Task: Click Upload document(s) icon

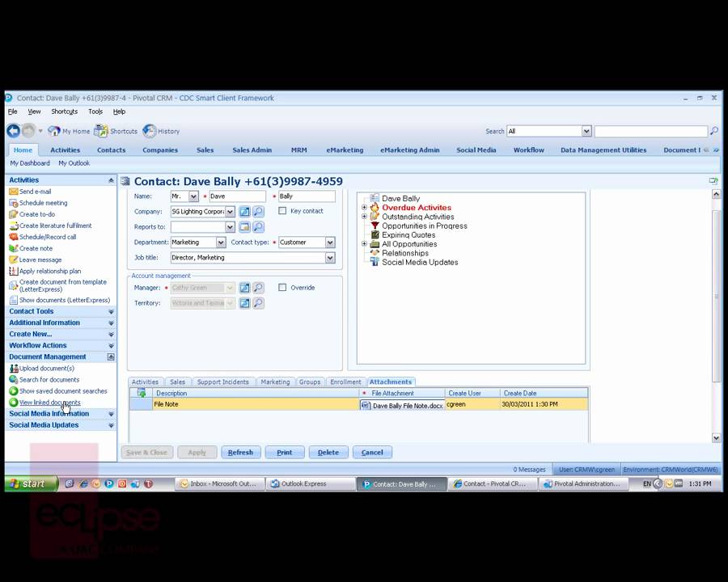Action: (14, 368)
